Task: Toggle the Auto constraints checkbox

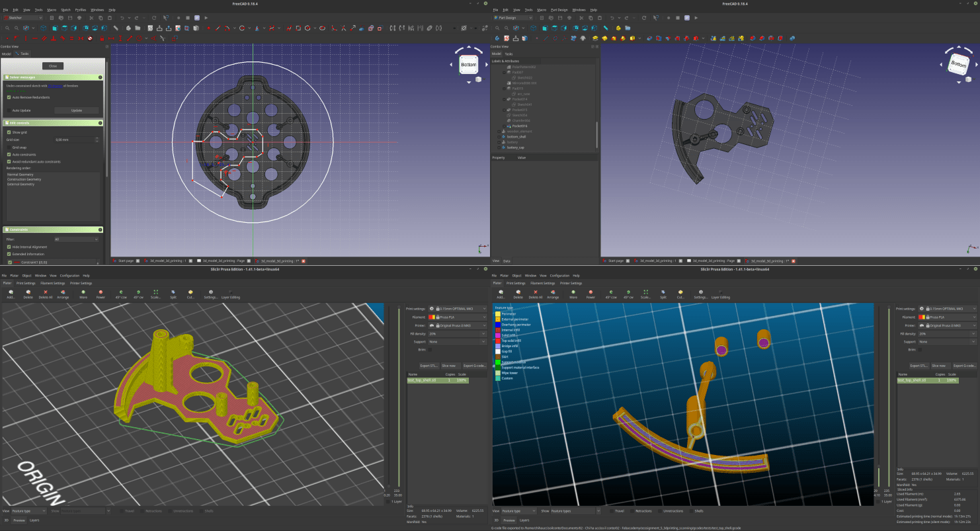Action: tap(9, 155)
